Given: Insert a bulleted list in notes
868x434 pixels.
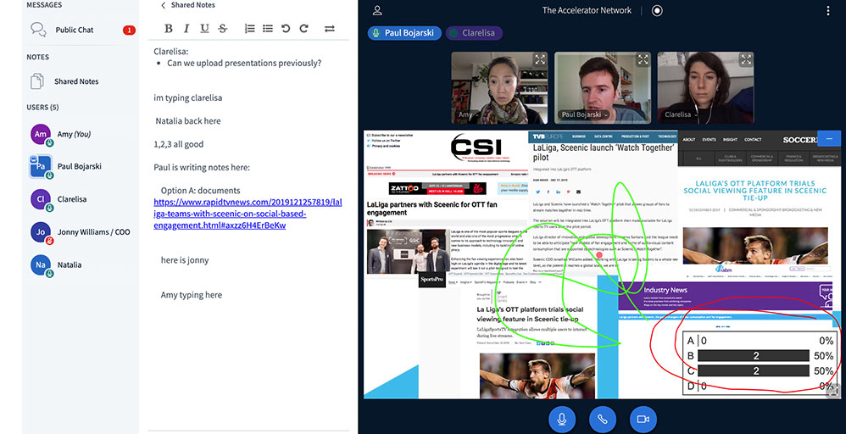Looking at the screenshot, I should [x=267, y=29].
